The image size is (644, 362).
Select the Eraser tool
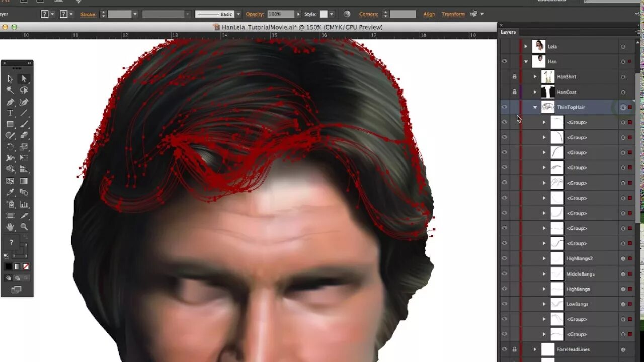(x=24, y=135)
